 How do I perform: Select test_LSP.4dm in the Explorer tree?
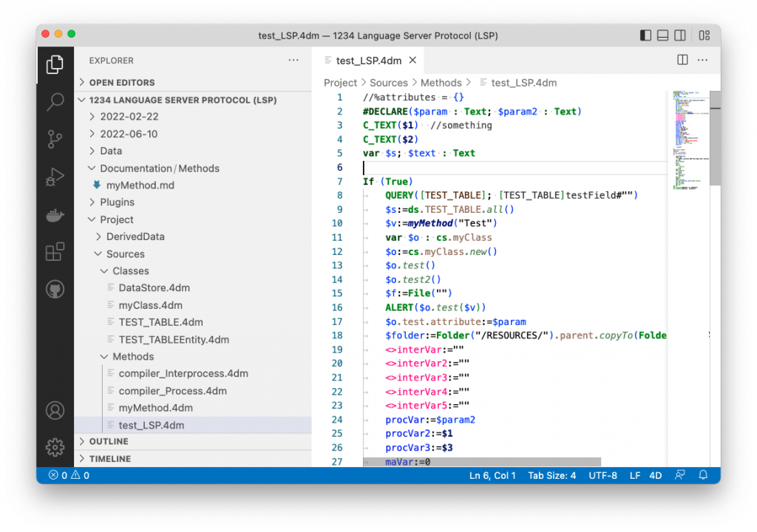(193, 425)
